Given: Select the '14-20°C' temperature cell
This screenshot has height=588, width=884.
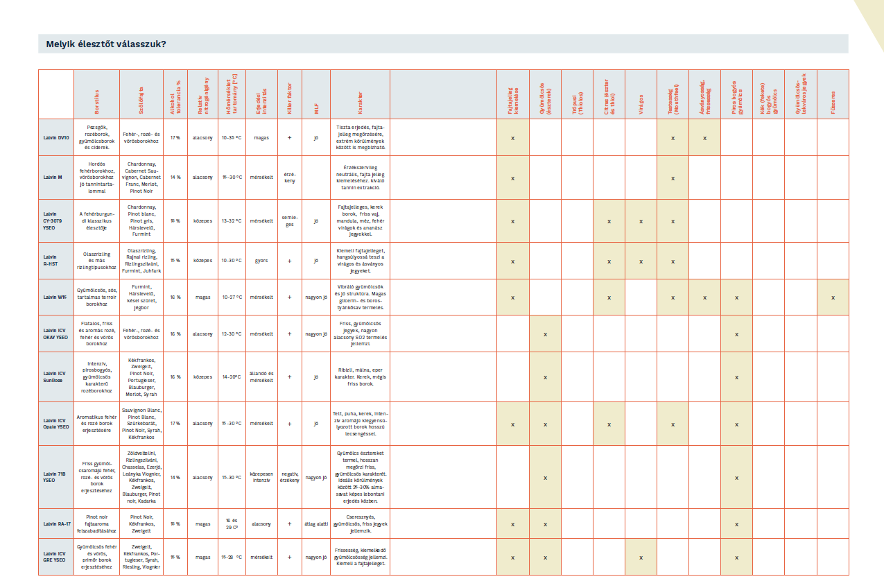Looking at the screenshot, I should coord(232,377).
